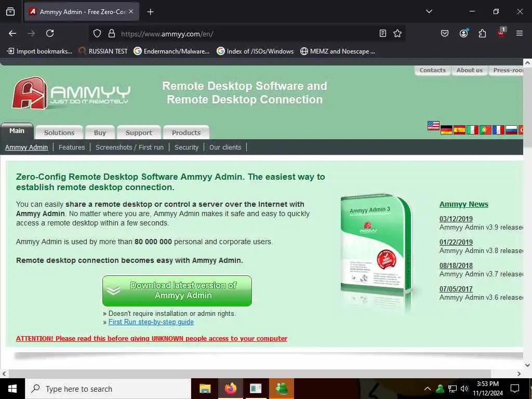The height and width of the screenshot is (399, 532).
Task: Switch site language to Italian flag
Action: click(x=472, y=130)
